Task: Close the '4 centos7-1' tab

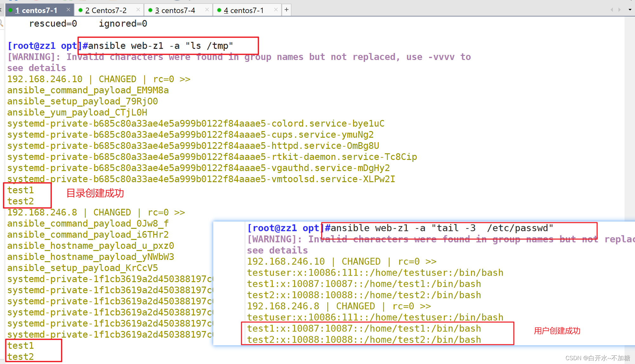Action: coord(276,10)
